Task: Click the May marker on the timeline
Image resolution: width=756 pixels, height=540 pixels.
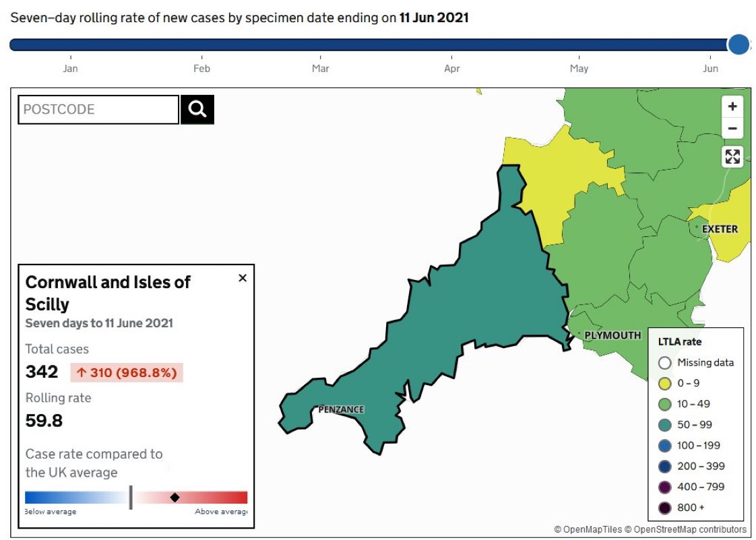Action: (579, 68)
